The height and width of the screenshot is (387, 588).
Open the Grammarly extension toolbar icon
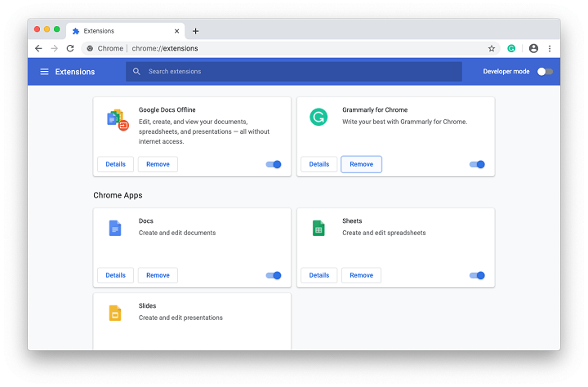[511, 48]
